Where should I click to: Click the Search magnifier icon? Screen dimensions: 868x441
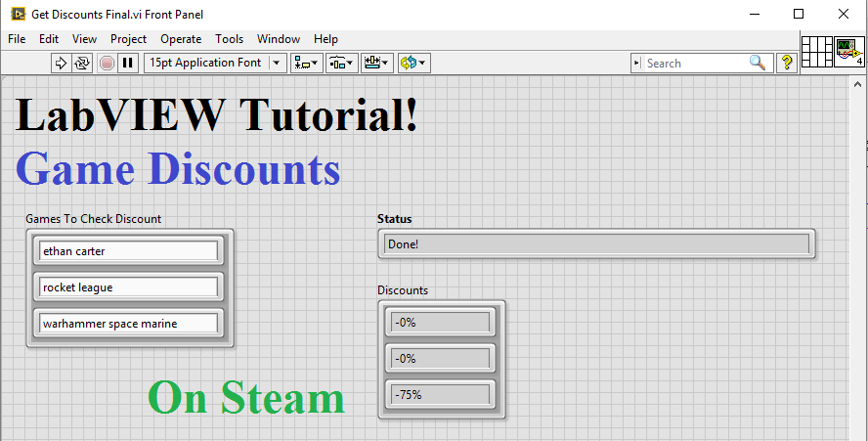(758, 63)
